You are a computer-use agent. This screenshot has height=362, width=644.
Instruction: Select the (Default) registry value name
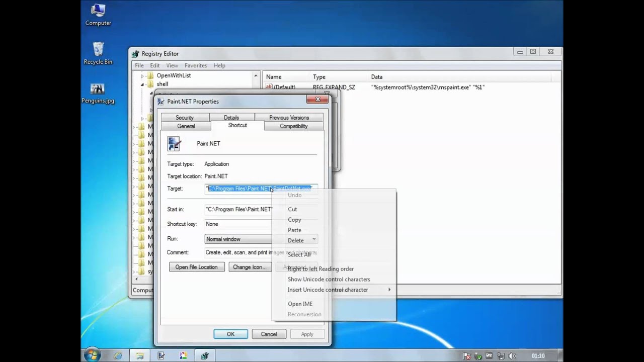coord(284,87)
